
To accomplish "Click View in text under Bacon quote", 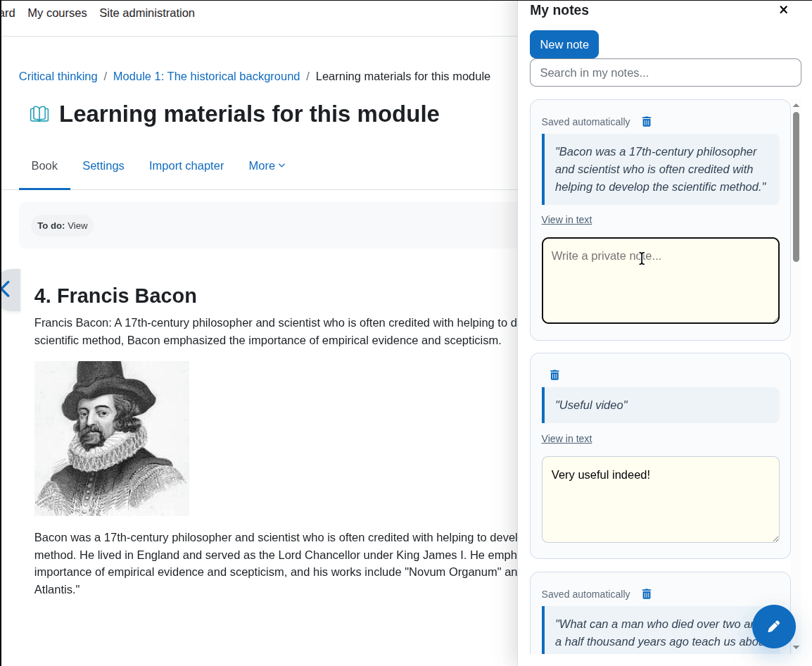I will tap(566, 220).
